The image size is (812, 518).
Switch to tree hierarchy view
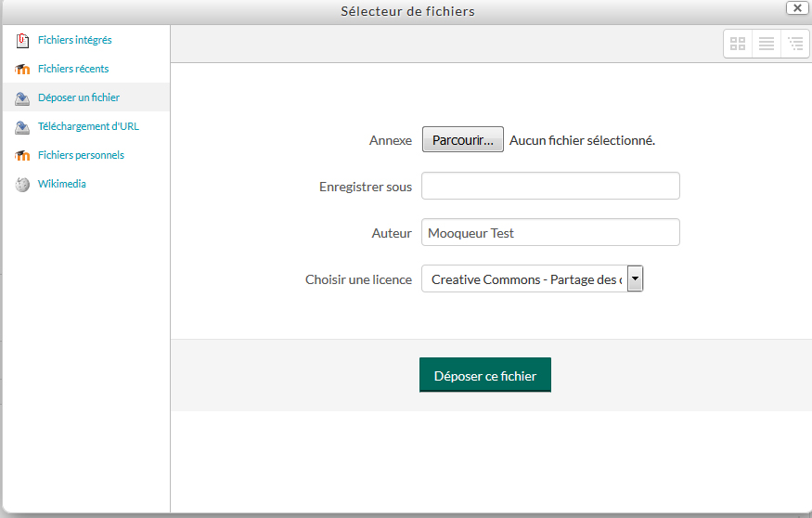click(x=795, y=44)
